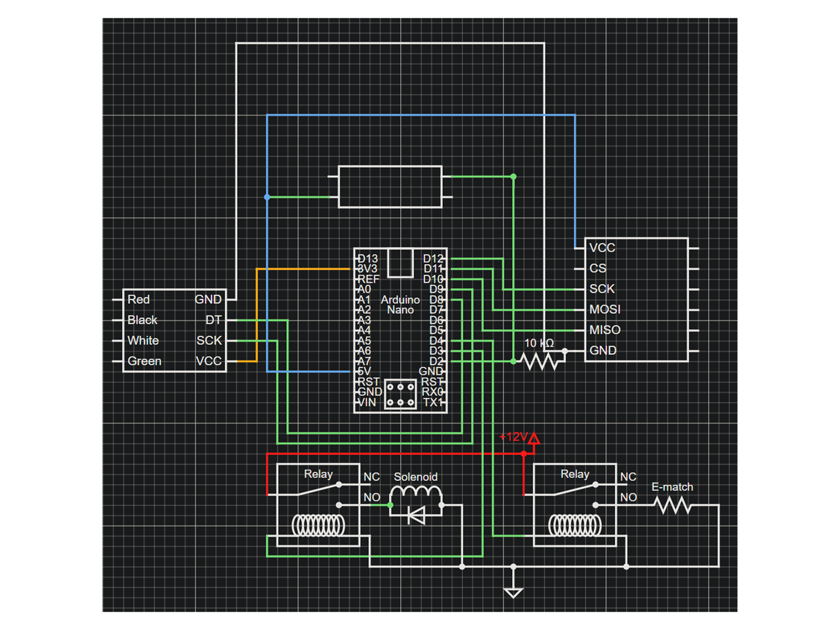The height and width of the screenshot is (630, 840).
Task: Click the Red wire label on load cell amp
Action: point(138,299)
